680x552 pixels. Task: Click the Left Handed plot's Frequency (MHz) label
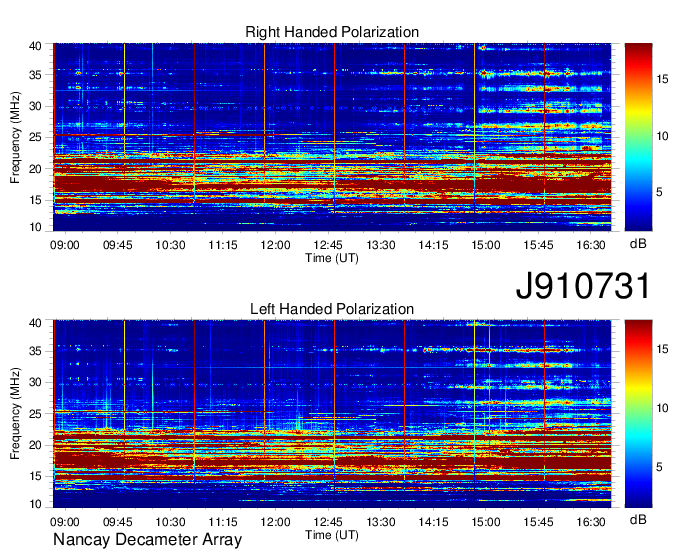(x=15, y=414)
